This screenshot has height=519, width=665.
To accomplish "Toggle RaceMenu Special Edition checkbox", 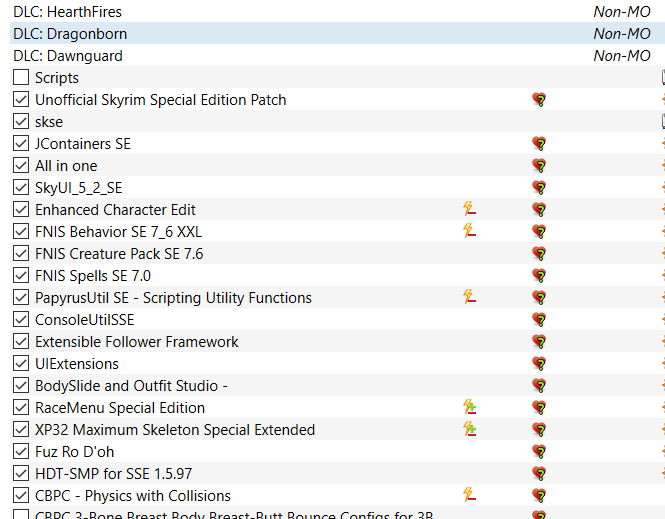I will click(x=21, y=408).
